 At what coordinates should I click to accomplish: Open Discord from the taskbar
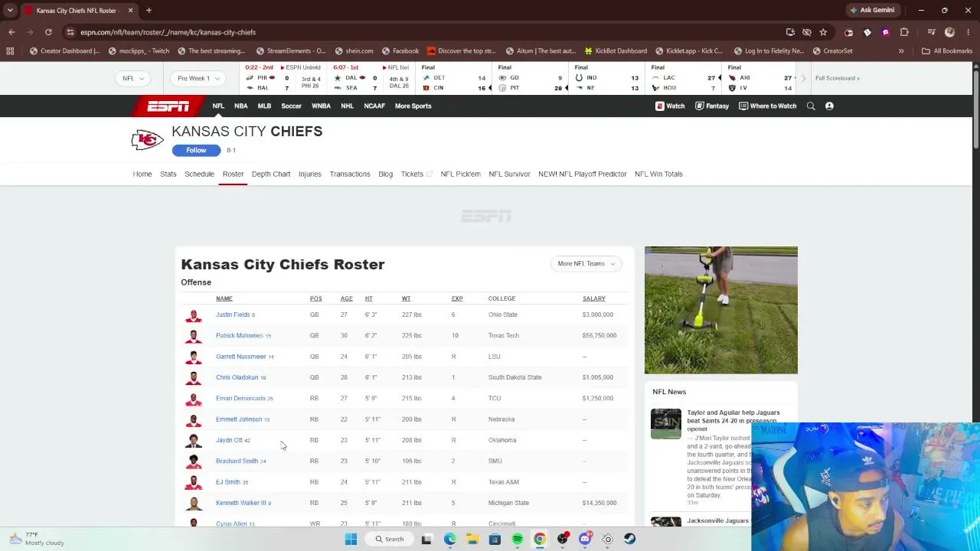(585, 540)
